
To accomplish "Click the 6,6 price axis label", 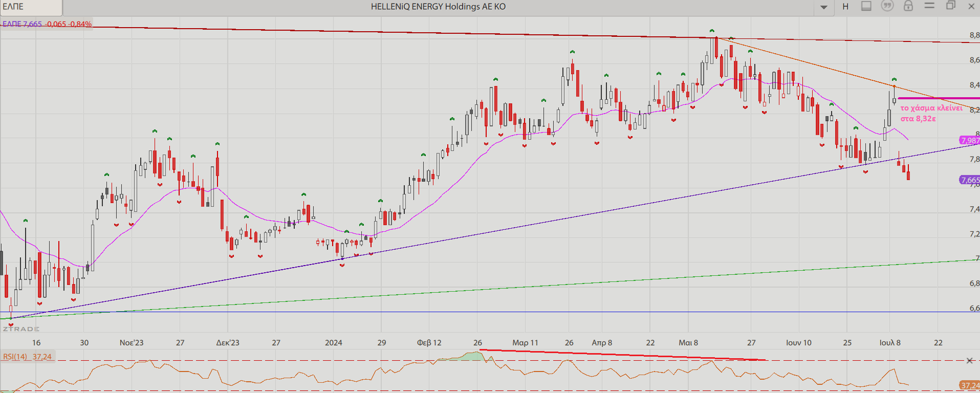I will pyautogui.click(x=974, y=308).
